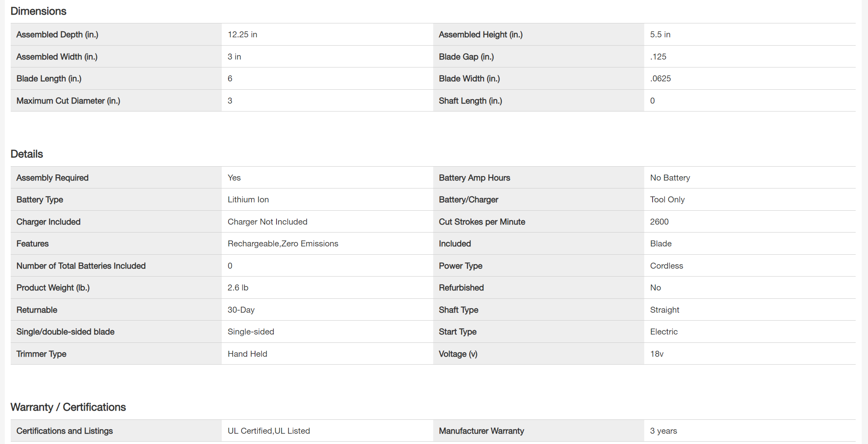Click the Tool Only value

(667, 200)
